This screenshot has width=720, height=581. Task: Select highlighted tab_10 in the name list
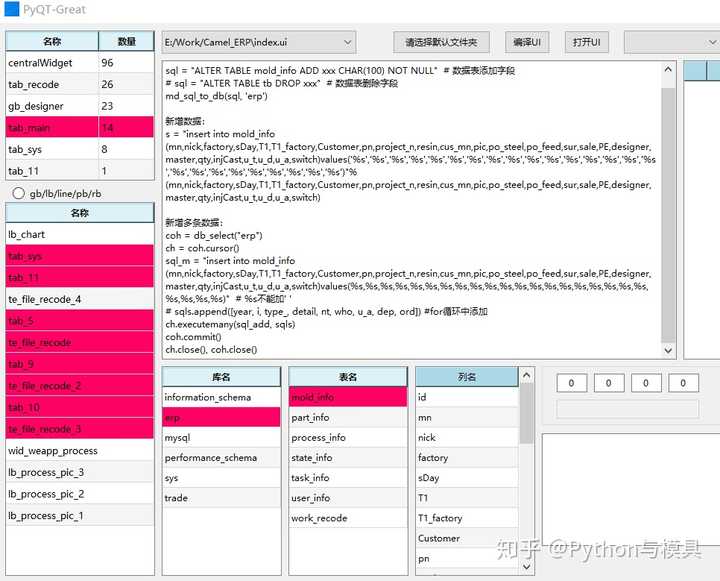[x=80, y=407]
